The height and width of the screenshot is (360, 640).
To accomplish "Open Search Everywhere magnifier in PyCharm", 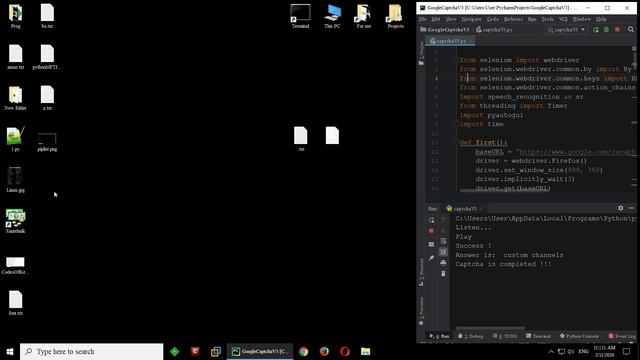I will (x=631, y=30).
